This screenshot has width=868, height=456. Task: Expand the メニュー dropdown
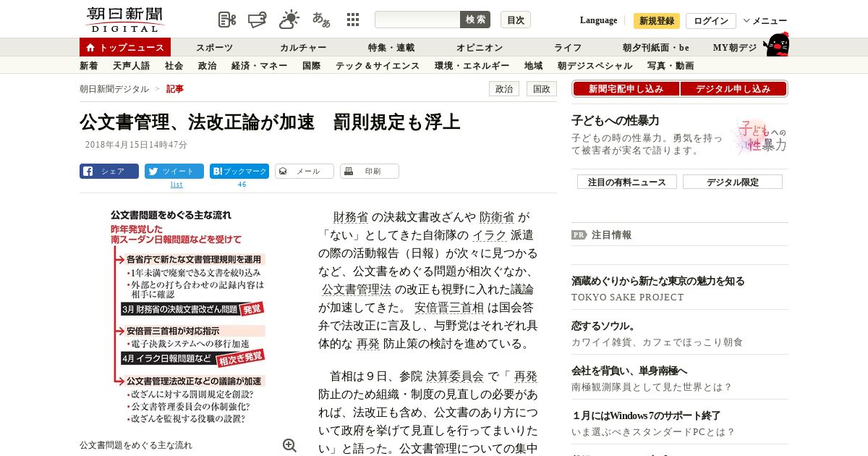(765, 21)
